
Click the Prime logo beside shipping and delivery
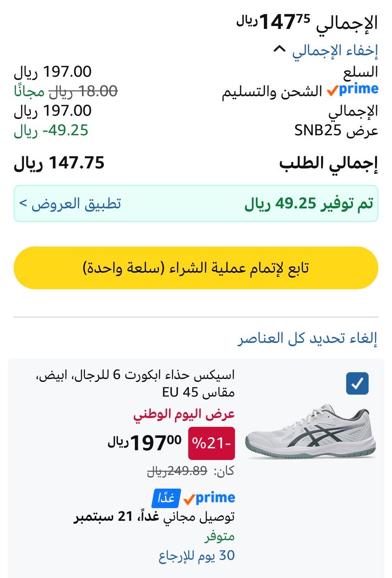pyautogui.click(x=352, y=90)
